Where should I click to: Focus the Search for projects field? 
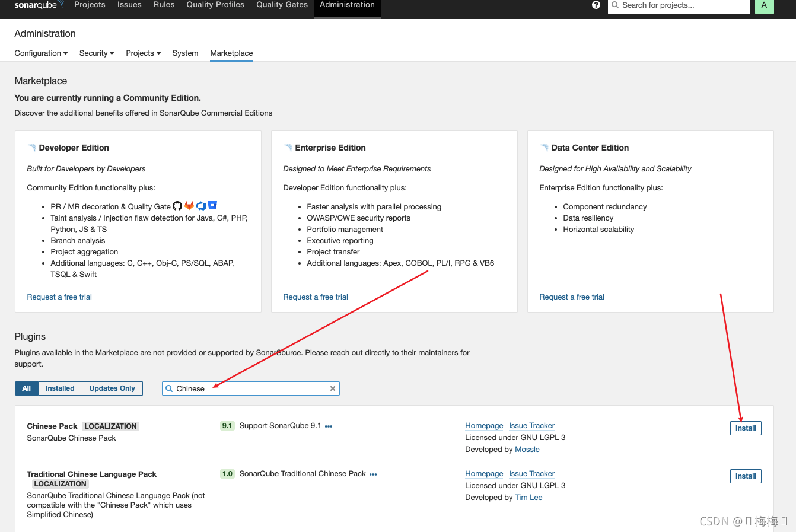[679, 5]
